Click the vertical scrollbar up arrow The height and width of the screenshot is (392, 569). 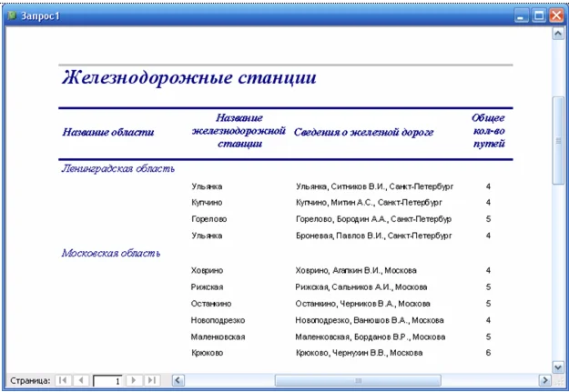coord(558,34)
